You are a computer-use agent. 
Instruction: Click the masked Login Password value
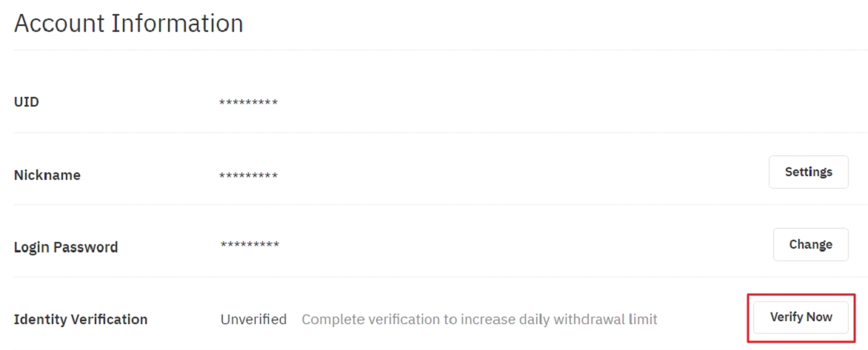point(250,245)
